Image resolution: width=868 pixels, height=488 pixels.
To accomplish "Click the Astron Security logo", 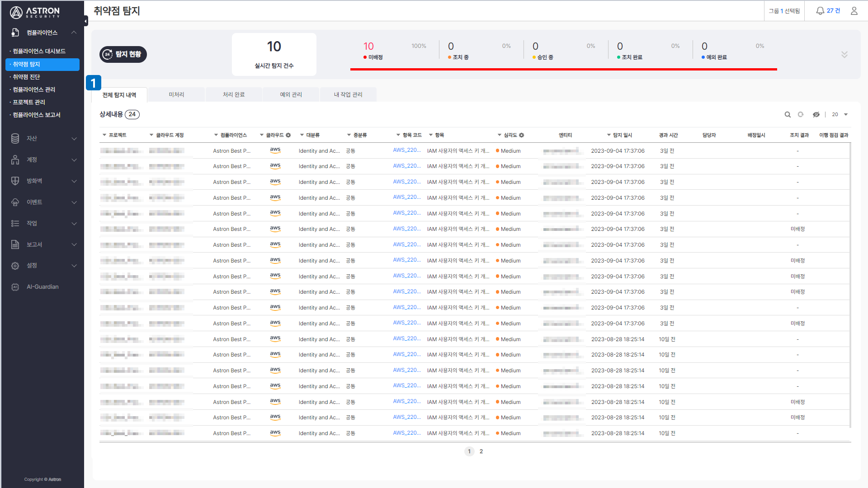I will click(x=35, y=12).
